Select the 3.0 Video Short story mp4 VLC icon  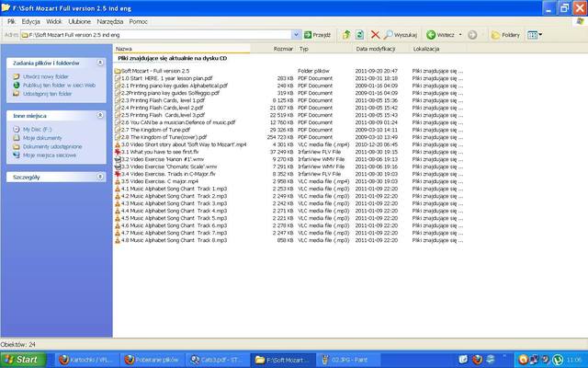tap(118, 144)
